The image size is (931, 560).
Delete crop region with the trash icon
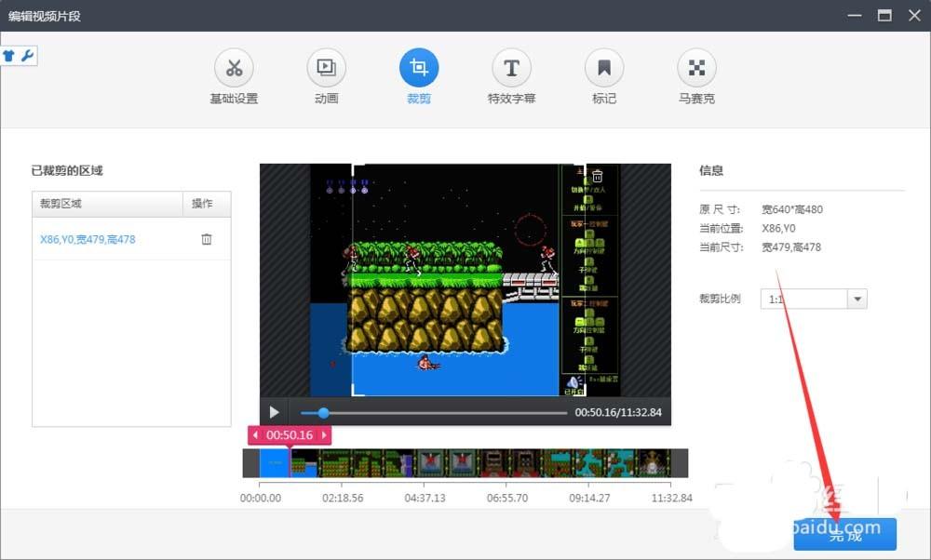tap(206, 239)
